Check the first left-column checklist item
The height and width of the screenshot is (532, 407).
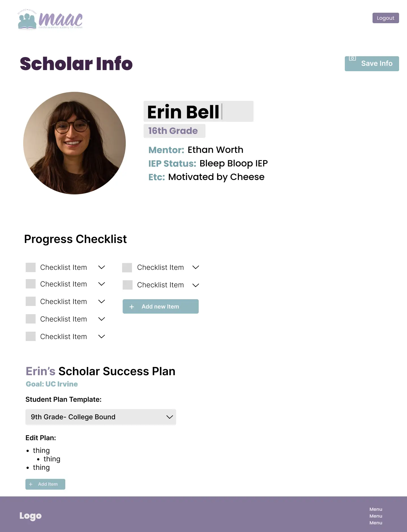pyautogui.click(x=31, y=267)
